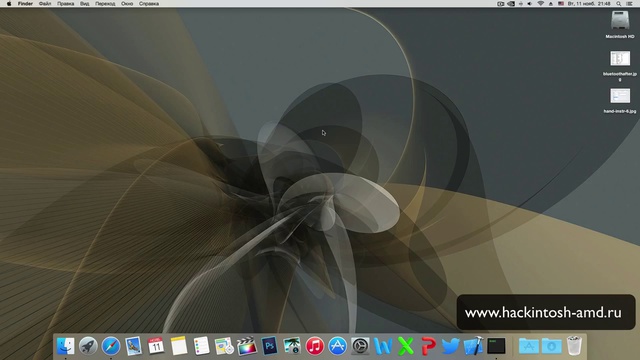This screenshot has height=360, width=640.
Task: Open the Справка menu
Action: coord(149,4)
